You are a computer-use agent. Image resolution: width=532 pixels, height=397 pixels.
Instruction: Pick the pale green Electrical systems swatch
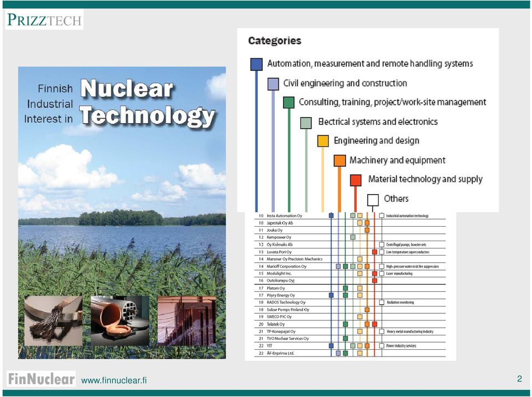tap(306, 123)
